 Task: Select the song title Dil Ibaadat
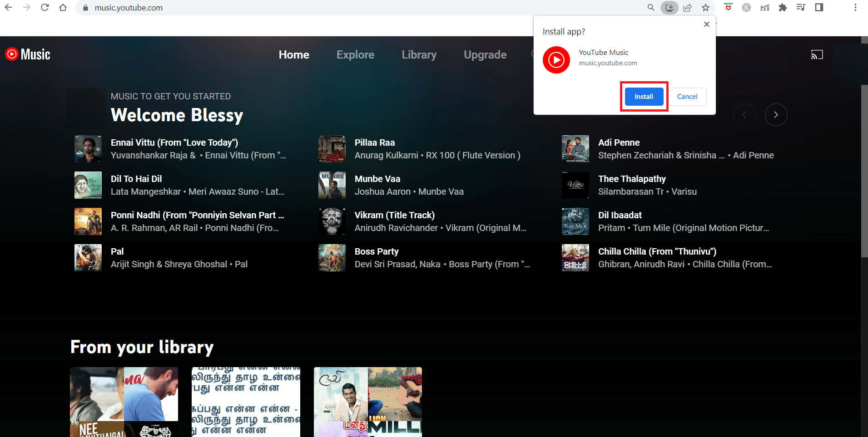point(620,215)
